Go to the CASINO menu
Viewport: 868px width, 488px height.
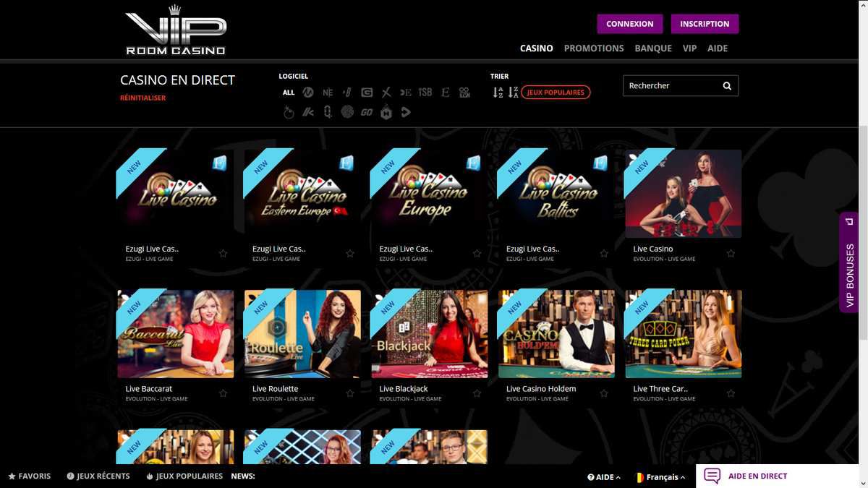[537, 48]
